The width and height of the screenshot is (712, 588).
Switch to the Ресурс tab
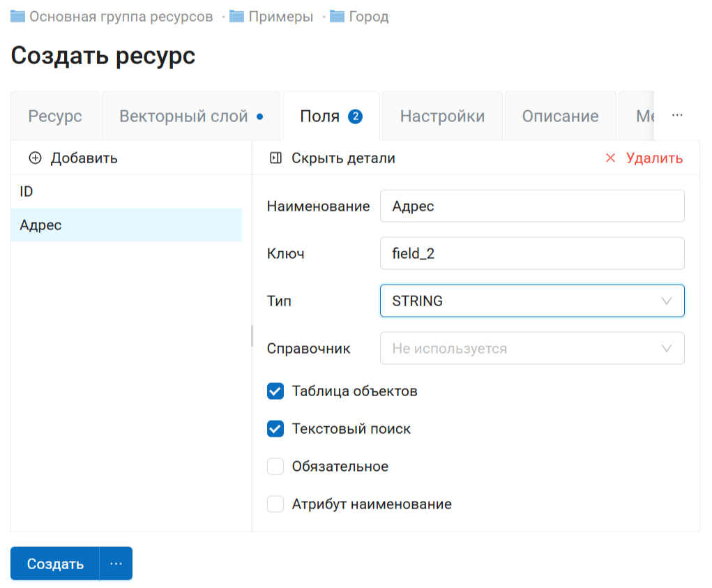pos(55,116)
